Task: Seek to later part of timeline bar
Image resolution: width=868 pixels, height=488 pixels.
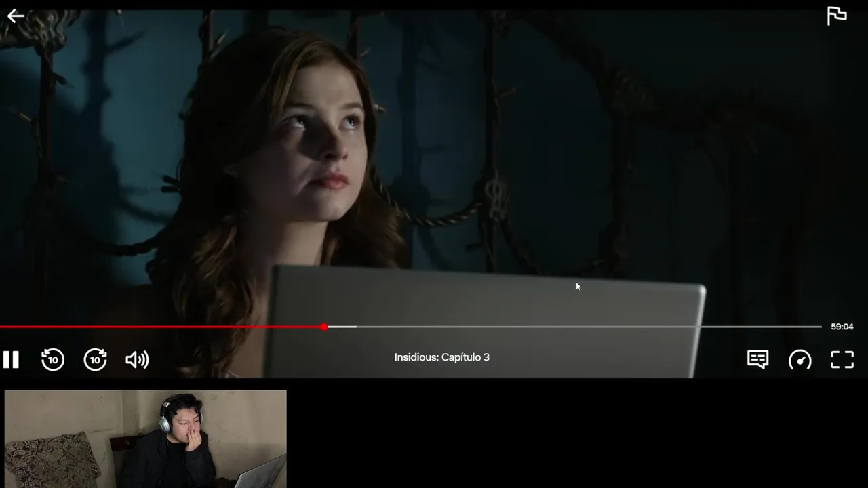Action: [x=589, y=327]
